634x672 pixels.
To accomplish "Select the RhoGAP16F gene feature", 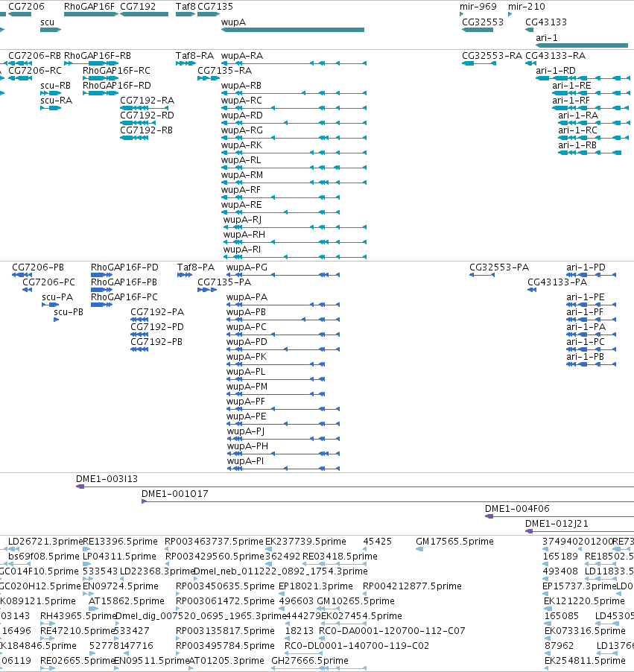I will [x=91, y=14].
